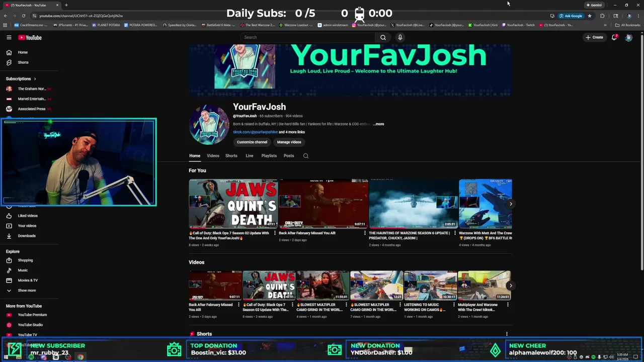Open the tiktok.com/@yourfavjoshlive link
644x362 pixels.
pyautogui.click(x=255, y=132)
